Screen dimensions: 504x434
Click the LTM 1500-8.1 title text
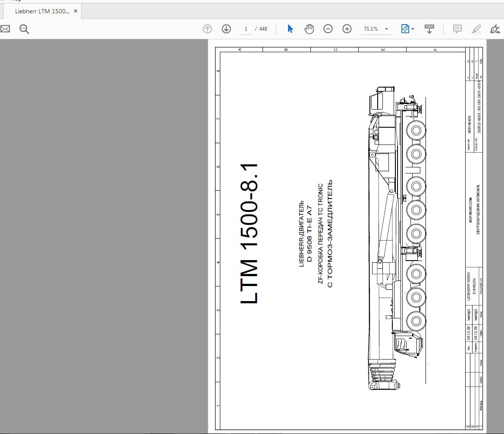pos(249,233)
